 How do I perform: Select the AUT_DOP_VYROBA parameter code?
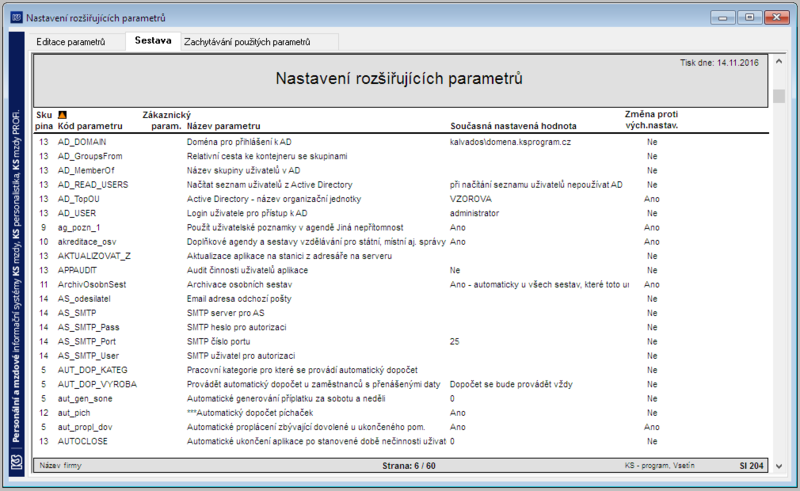tap(97, 385)
